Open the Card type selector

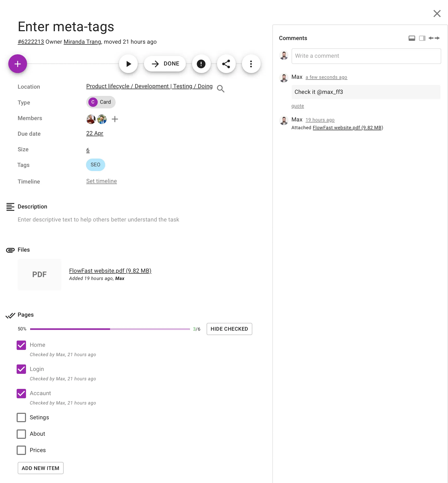pyautogui.click(x=101, y=102)
